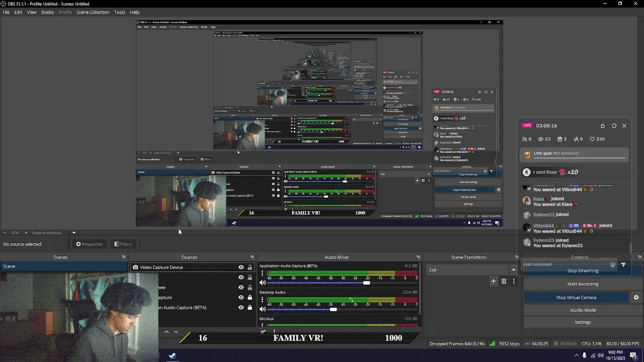The width and height of the screenshot is (644, 362).
Task: Open emoji picker in comment box
Action: 612,264
